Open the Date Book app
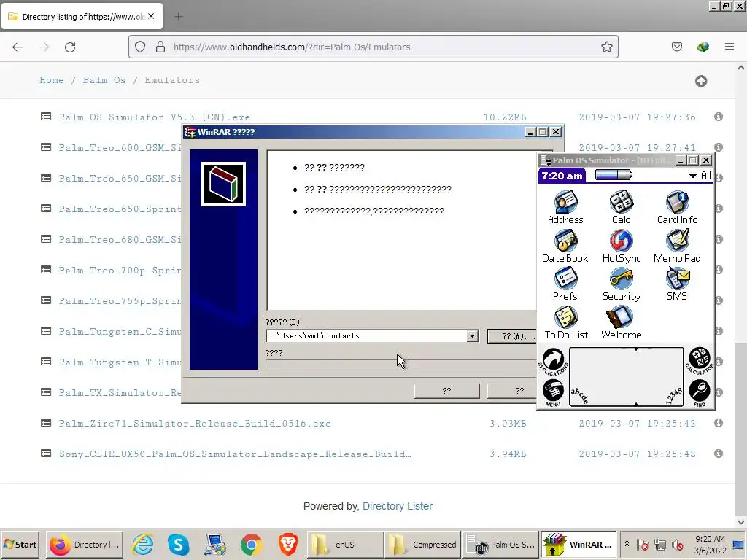The width and height of the screenshot is (747, 560). [565, 246]
